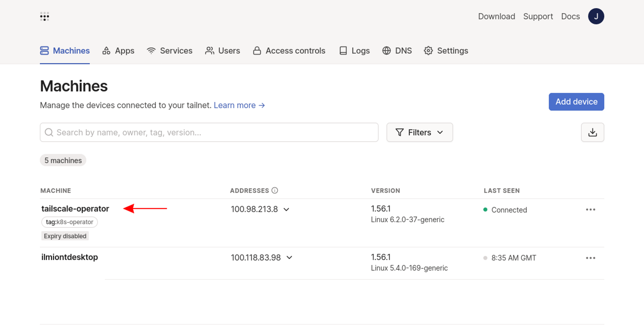Click the Settings gear icon
The width and height of the screenshot is (644, 326).
pos(428,51)
